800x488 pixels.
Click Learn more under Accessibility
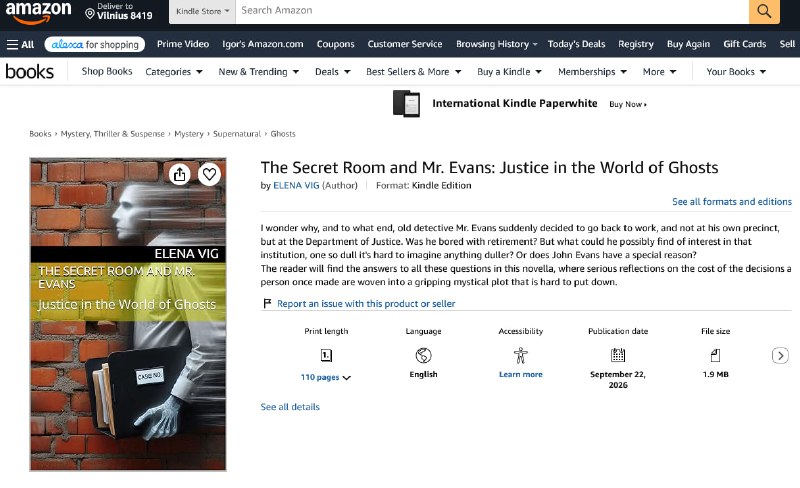coord(520,374)
